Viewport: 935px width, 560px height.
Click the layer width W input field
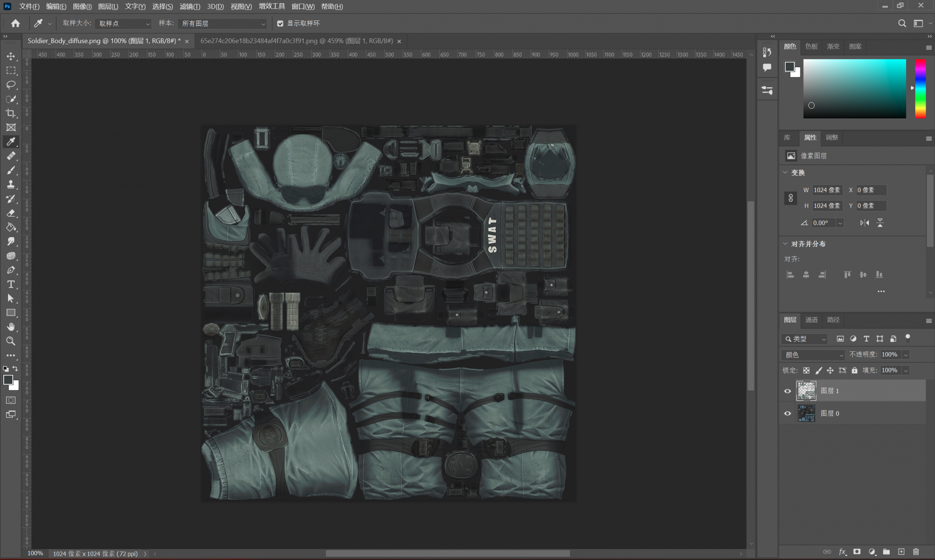point(827,190)
